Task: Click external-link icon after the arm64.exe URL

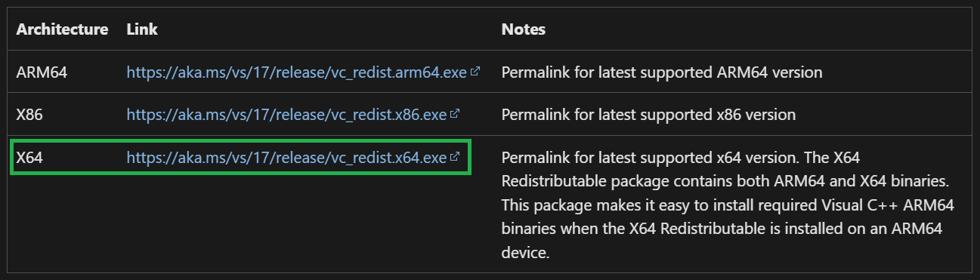Action: [475, 72]
